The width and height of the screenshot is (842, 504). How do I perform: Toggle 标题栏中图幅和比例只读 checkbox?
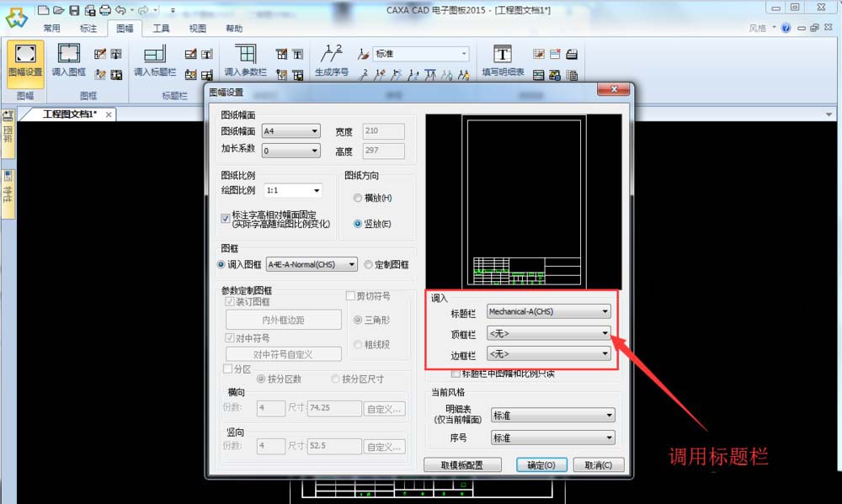(456, 374)
